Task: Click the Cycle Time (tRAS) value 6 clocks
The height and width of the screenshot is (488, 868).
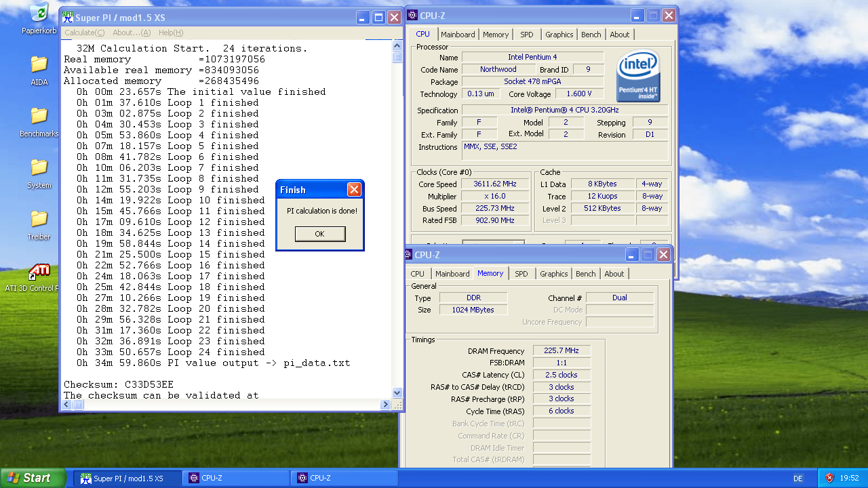Action: [x=561, y=411]
